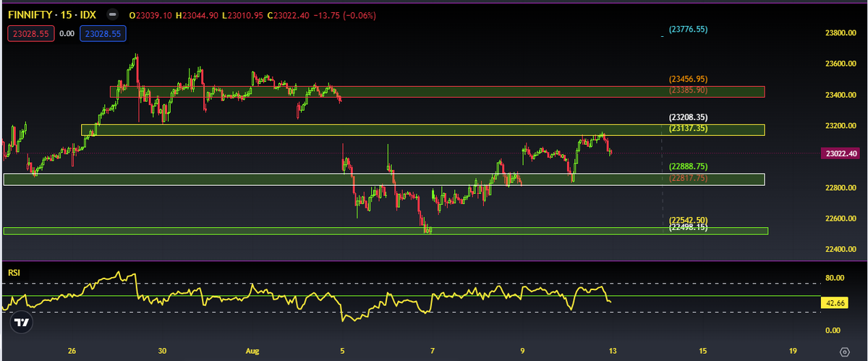Click 23200.00 on the price axis

click(x=841, y=126)
